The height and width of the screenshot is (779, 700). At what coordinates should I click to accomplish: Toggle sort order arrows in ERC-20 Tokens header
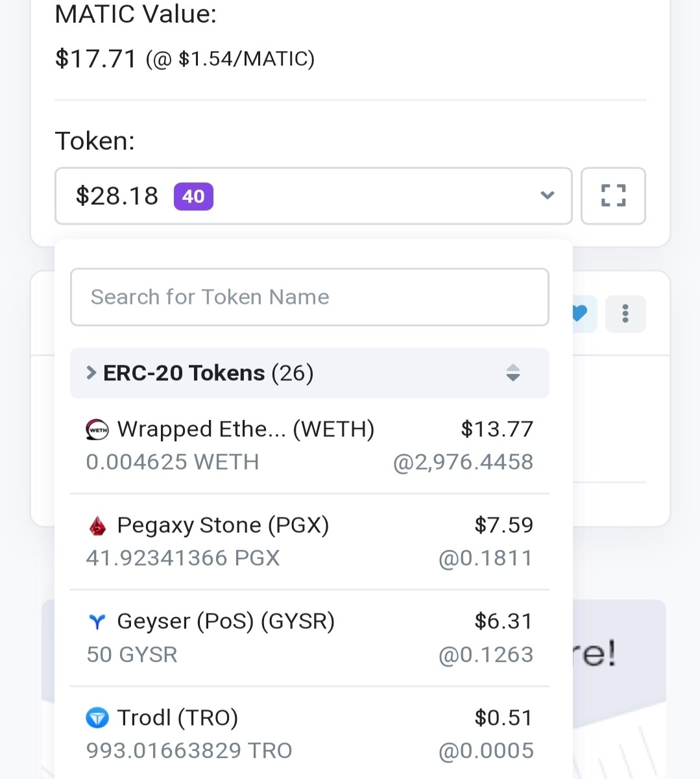(513, 373)
